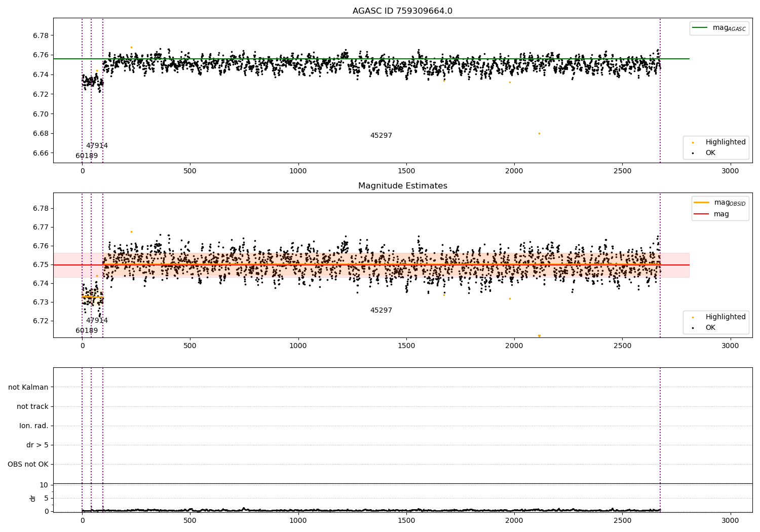The height and width of the screenshot is (532, 760).
Task: Click the Magnitude Estimates subplot title
Action: [x=402, y=186]
